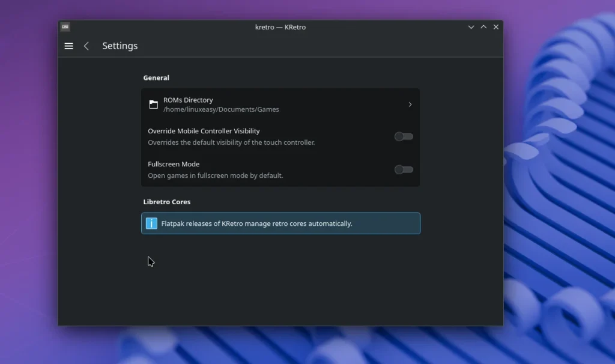Click the /home/linuxeasy/Documents/Games path

point(221,109)
